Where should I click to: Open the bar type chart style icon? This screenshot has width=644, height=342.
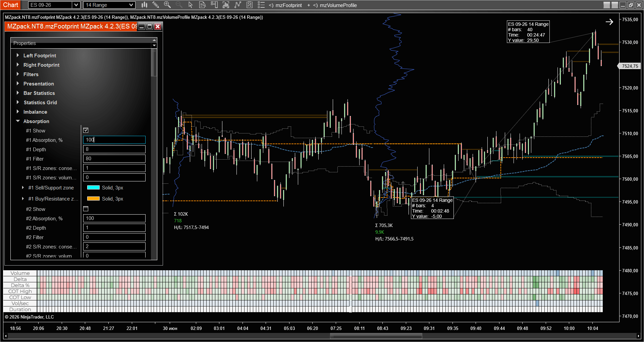(x=144, y=5)
